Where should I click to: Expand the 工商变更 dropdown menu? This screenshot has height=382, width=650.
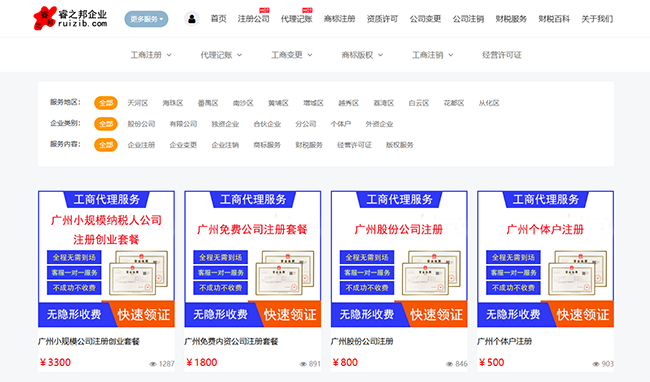[x=291, y=55]
